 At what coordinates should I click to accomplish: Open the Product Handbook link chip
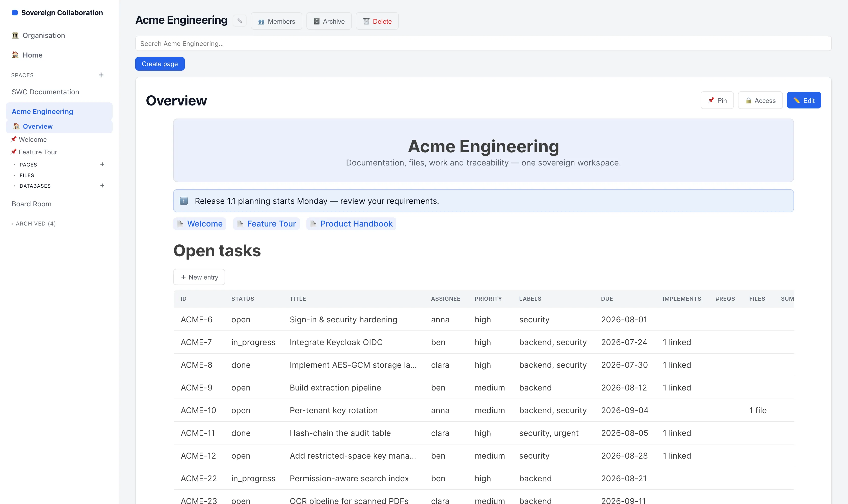[351, 223]
